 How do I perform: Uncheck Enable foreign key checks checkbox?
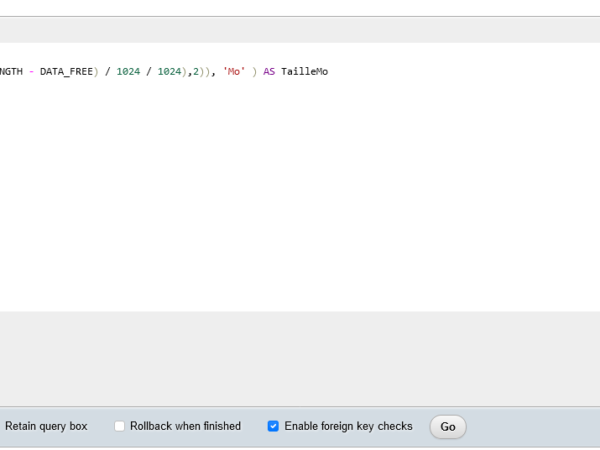[273, 426]
